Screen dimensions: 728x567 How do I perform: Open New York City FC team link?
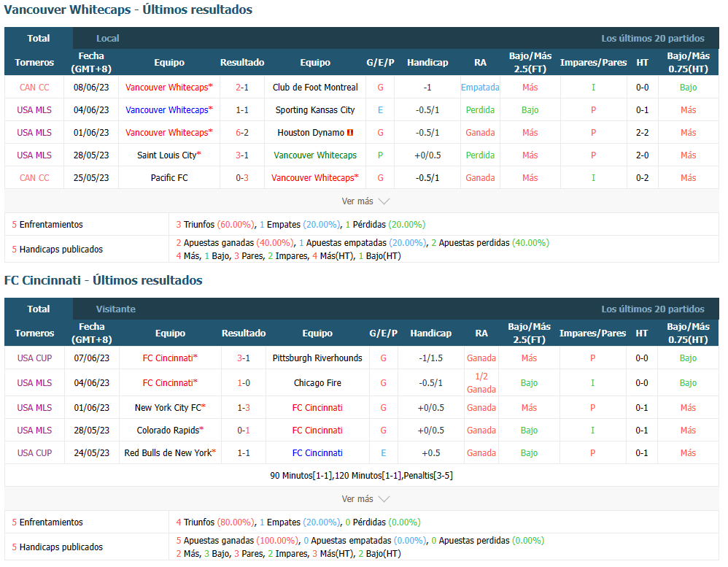point(168,408)
